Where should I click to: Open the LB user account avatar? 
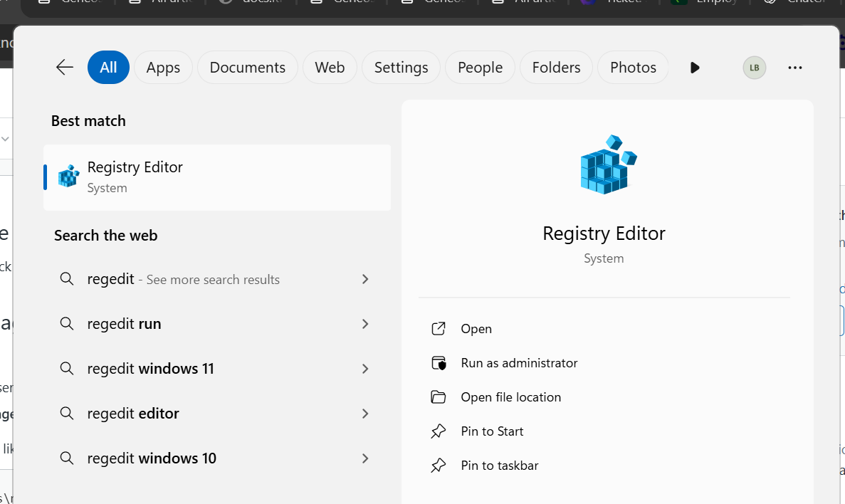tap(754, 68)
